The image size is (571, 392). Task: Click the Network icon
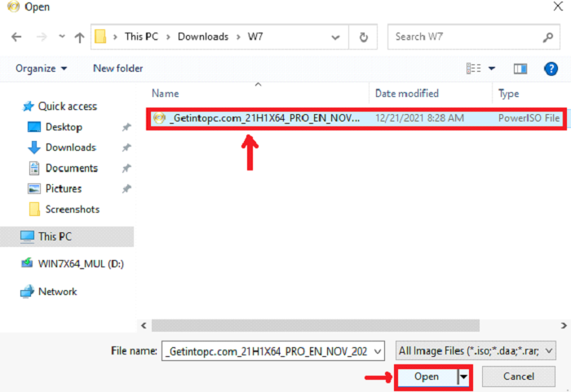tap(27, 291)
